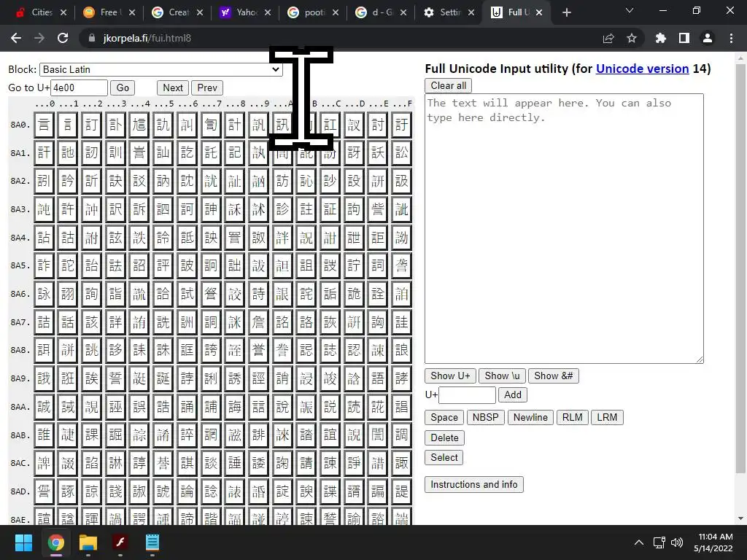Bookmark this page with the star icon
The height and width of the screenshot is (560, 747).
pos(632,38)
